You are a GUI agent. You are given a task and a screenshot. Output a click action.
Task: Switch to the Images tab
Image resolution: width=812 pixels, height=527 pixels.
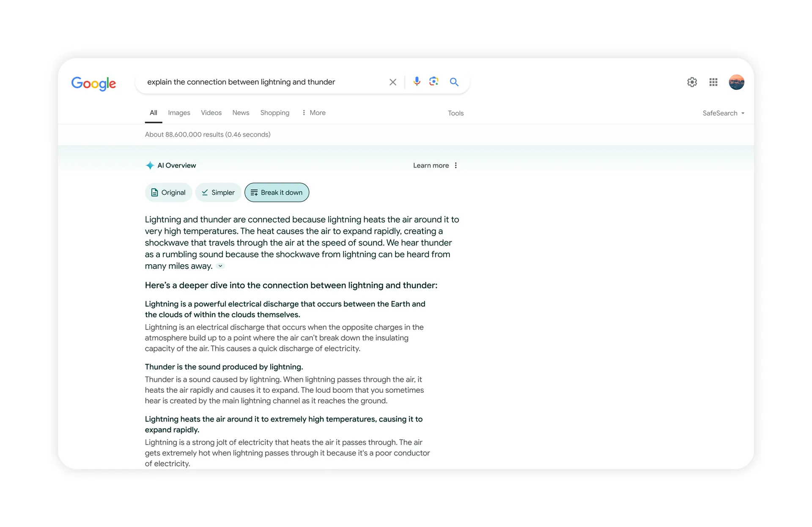179,113
